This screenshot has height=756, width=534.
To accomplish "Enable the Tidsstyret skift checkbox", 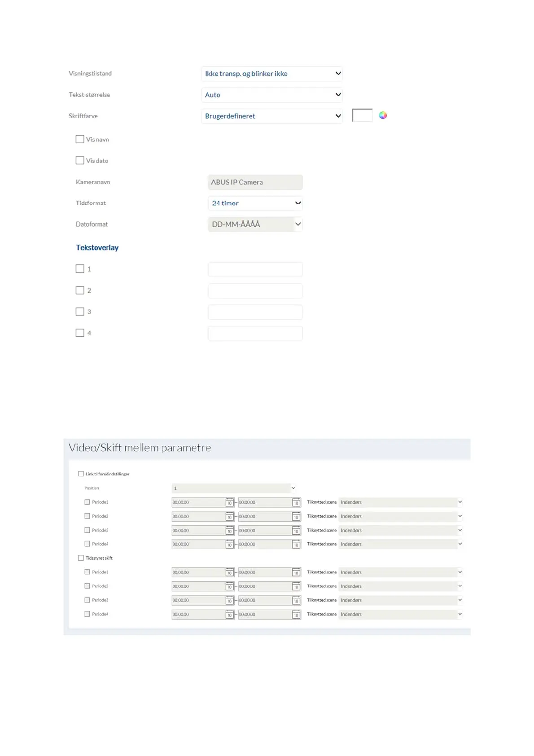I will click(x=81, y=558).
